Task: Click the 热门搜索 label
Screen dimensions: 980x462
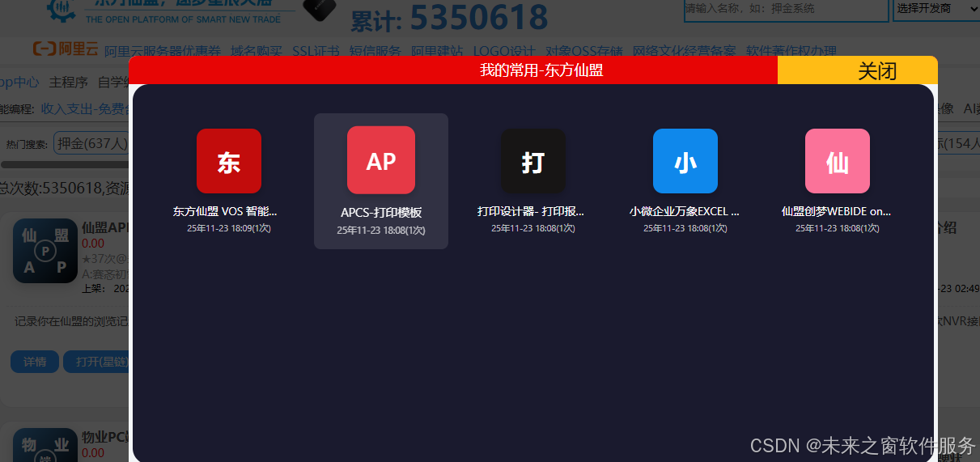Action: point(27,145)
